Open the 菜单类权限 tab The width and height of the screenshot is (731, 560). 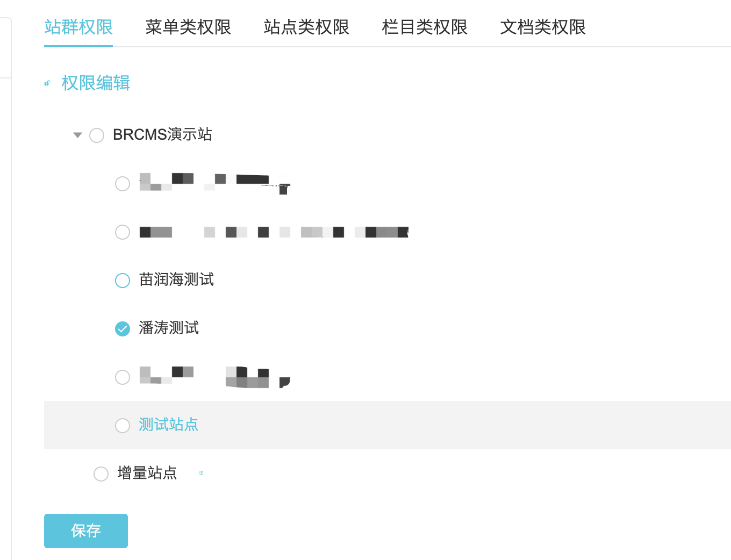click(188, 27)
